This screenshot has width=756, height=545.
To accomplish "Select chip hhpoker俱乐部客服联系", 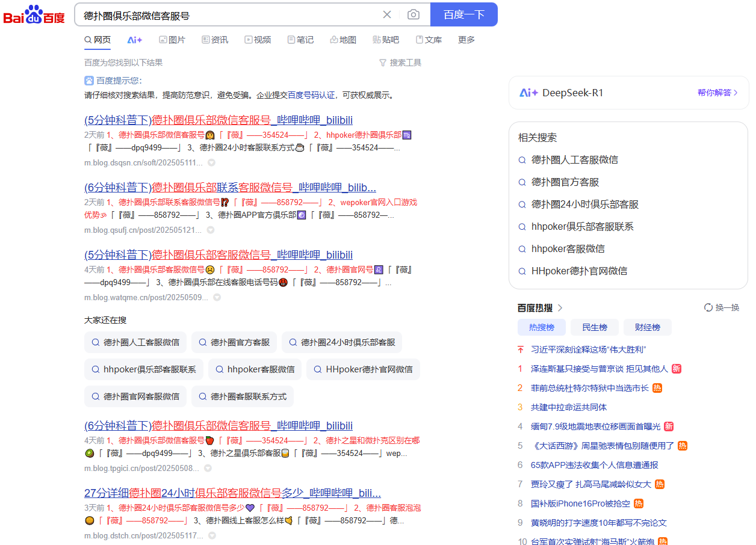I will point(144,369).
